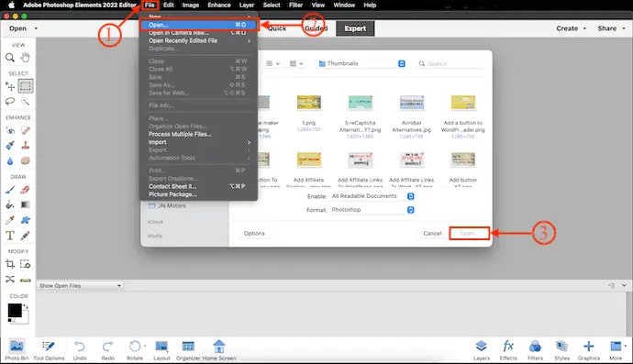The width and height of the screenshot is (633, 364).
Task: Open the Apple menu
Action: coord(11,5)
